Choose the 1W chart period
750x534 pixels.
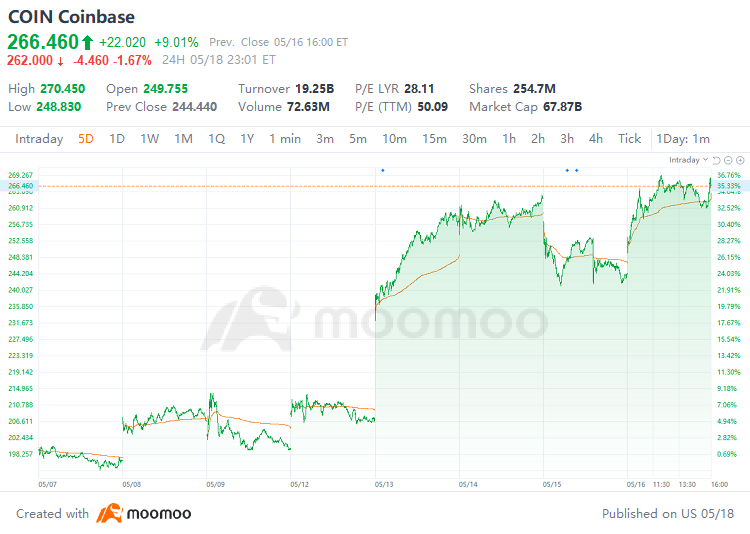pos(149,139)
